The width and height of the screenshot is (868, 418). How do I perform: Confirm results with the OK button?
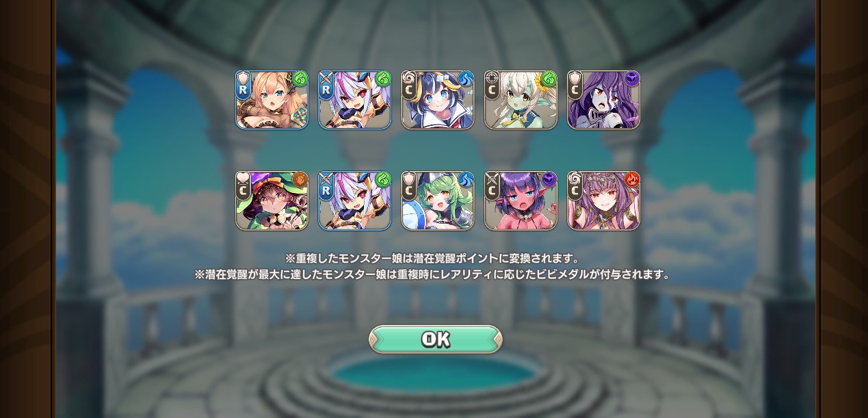[436, 339]
